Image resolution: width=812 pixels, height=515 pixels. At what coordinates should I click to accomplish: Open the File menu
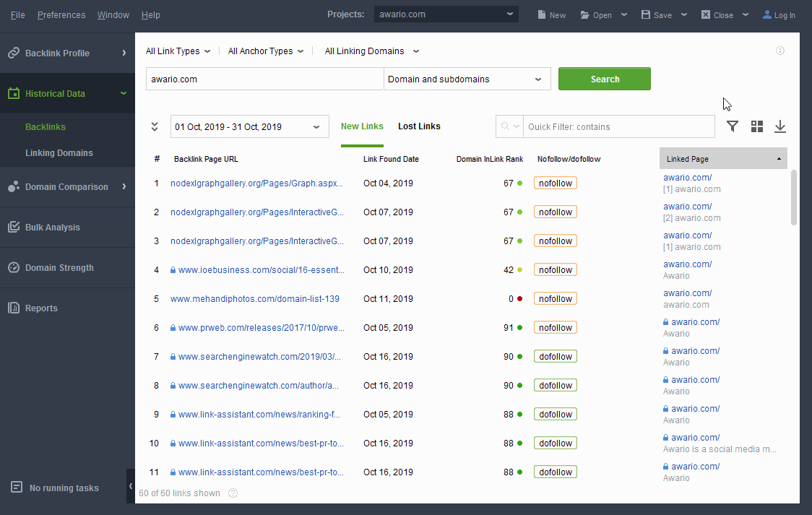[17, 15]
